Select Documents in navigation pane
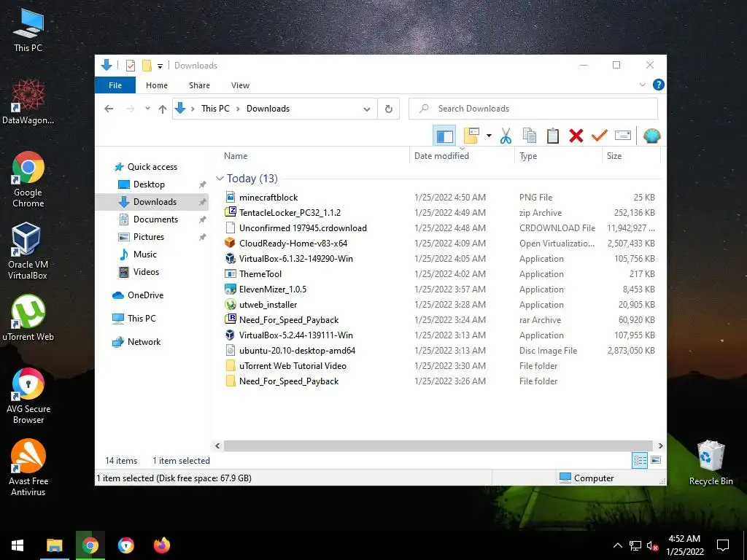The image size is (747, 560). (155, 219)
